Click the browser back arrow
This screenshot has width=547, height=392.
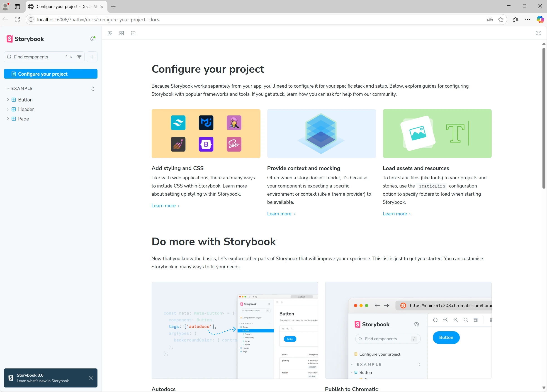[5, 19]
